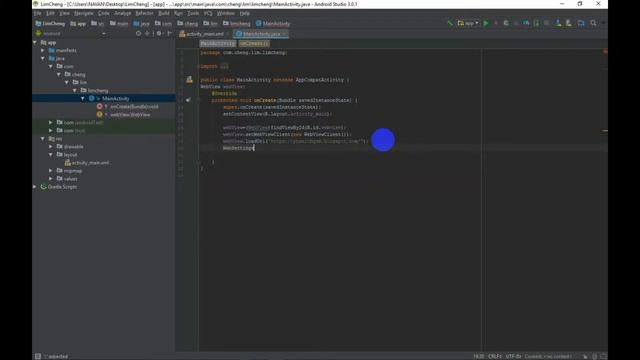Run the app with green play button
This screenshot has width=640, height=360.
(x=486, y=23)
